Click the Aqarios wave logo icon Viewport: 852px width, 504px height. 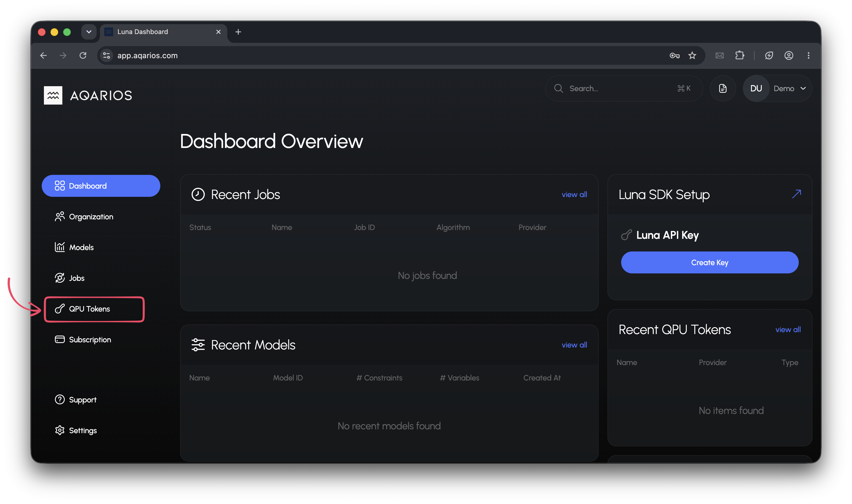click(53, 96)
